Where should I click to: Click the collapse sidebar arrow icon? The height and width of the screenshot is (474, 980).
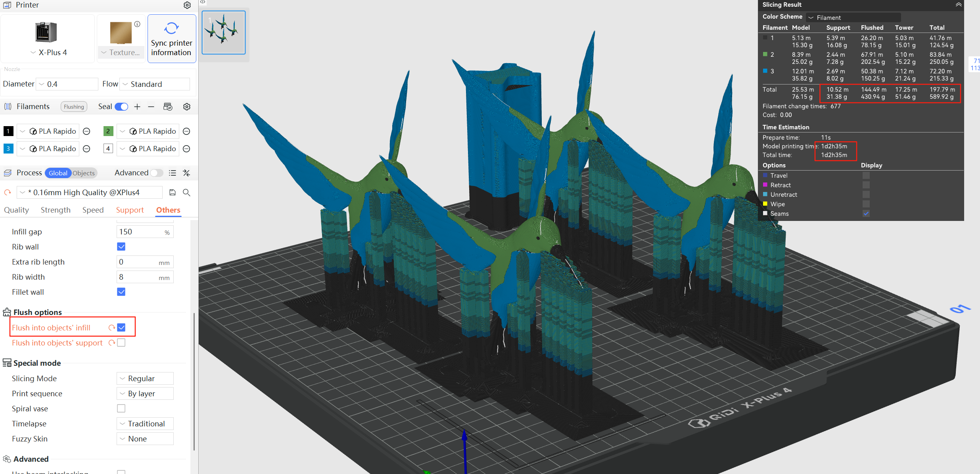(203, 2)
